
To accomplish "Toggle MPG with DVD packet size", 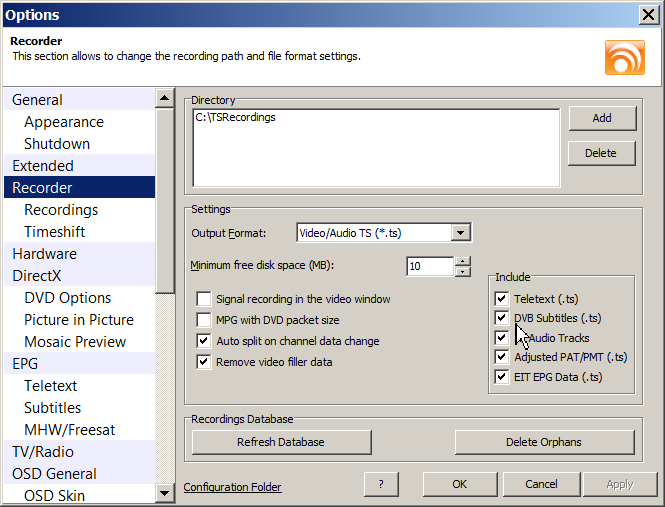I will click(x=204, y=320).
